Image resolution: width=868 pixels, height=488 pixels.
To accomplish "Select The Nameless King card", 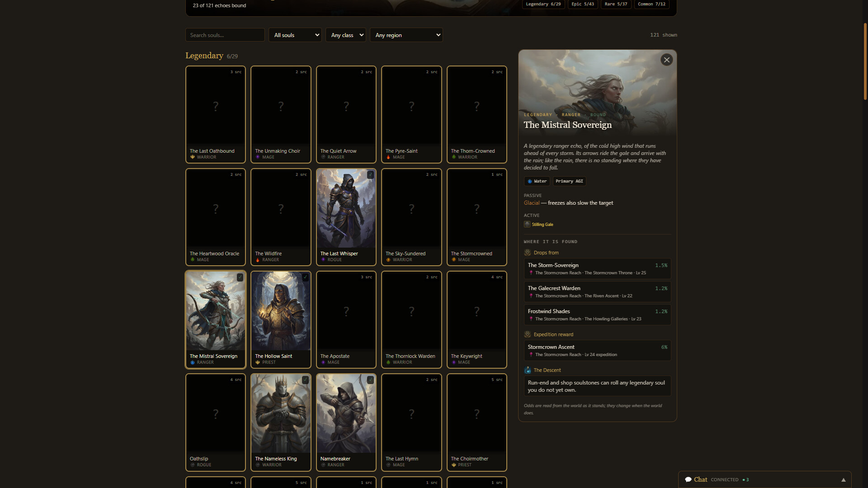I will point(281,422).
